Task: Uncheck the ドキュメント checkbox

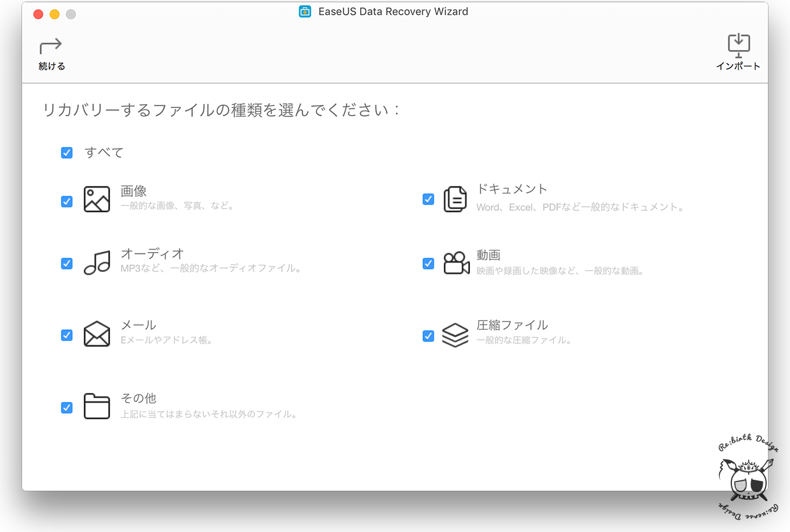Action: pyautogui.click(x=428, y=199)
